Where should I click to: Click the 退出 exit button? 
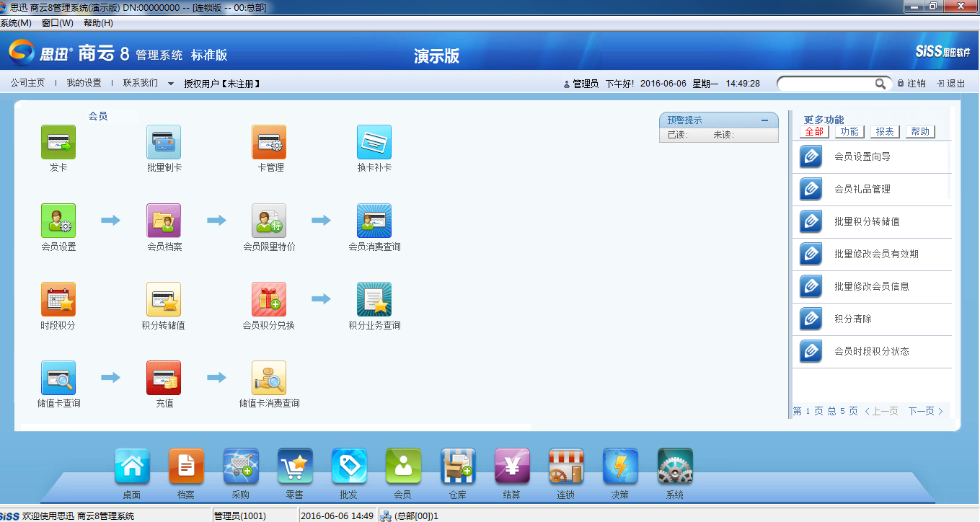coord(951,84)
